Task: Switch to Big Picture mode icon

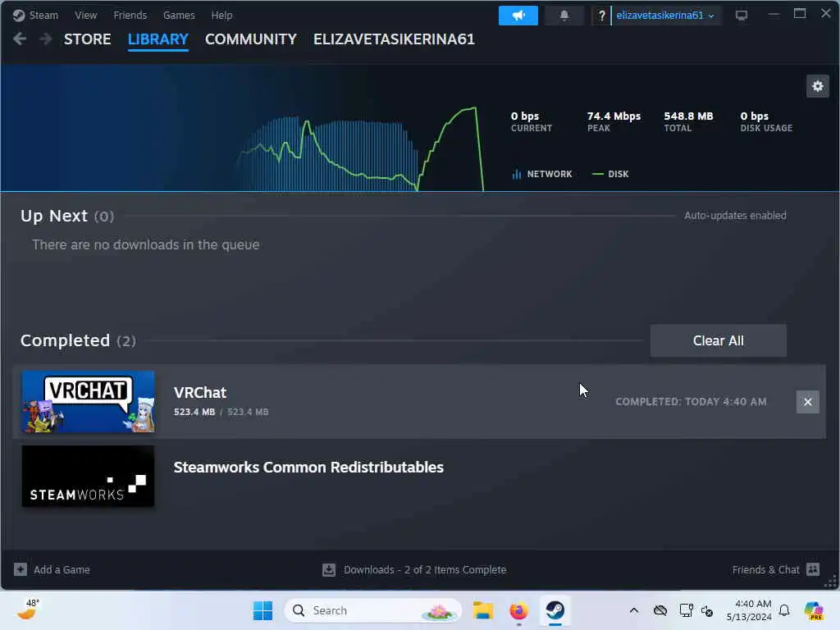Action: tap(742, 16)
